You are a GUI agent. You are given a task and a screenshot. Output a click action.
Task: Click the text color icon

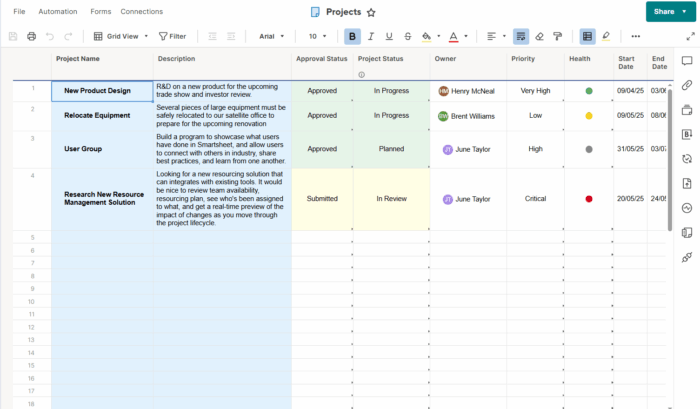tap(454, 37)
